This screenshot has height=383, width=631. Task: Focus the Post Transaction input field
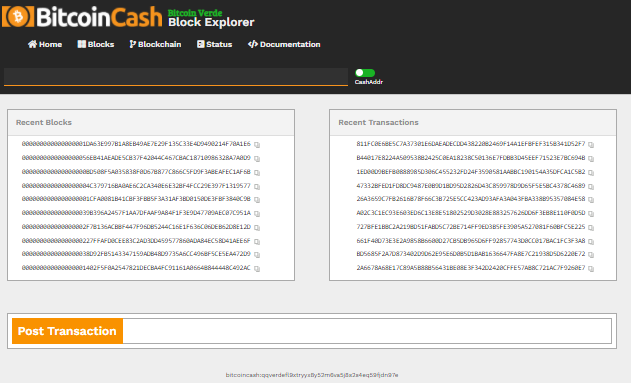pos(367,331)
